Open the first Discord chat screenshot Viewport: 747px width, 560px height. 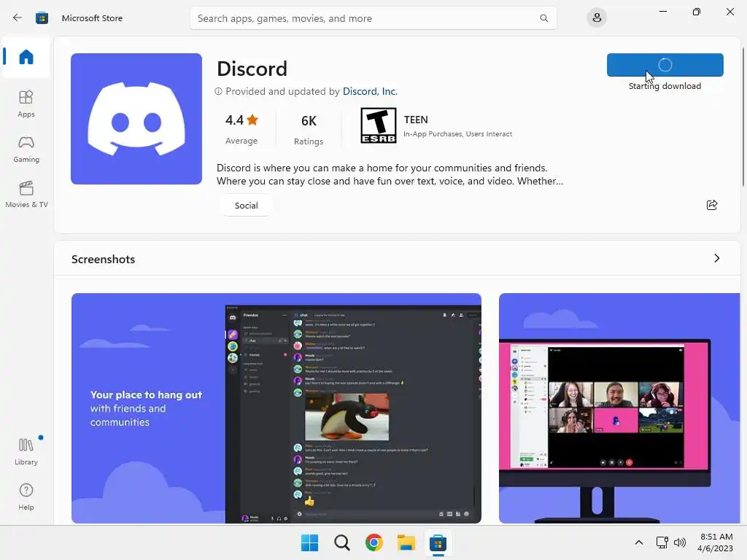coord(276,408)
